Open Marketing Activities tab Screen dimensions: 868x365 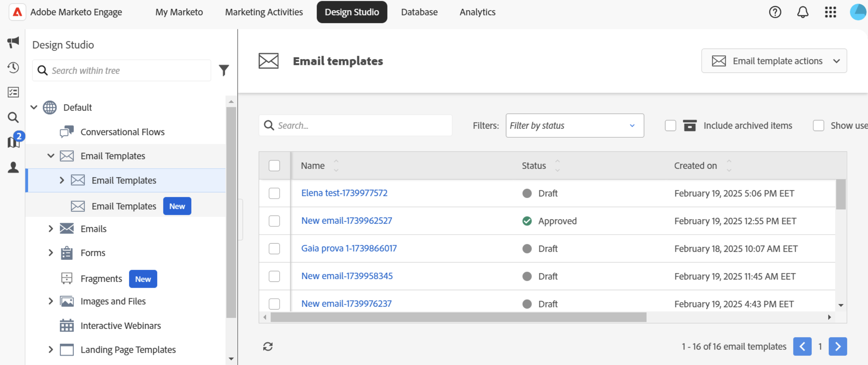click(264, 12)
